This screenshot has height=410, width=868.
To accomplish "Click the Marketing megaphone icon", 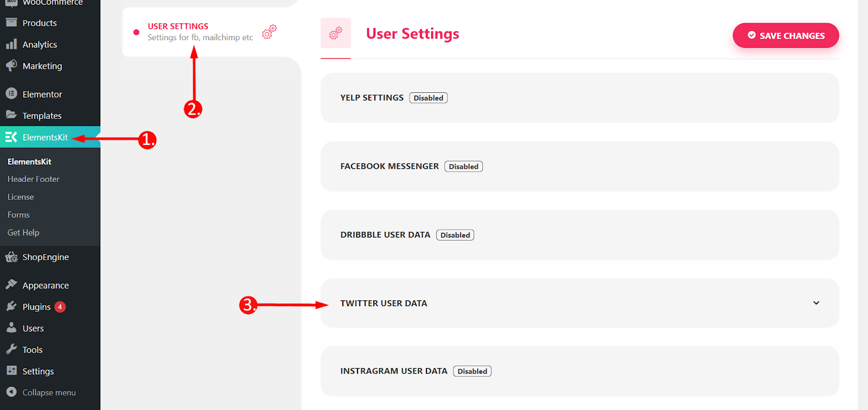I will point(11,66).
